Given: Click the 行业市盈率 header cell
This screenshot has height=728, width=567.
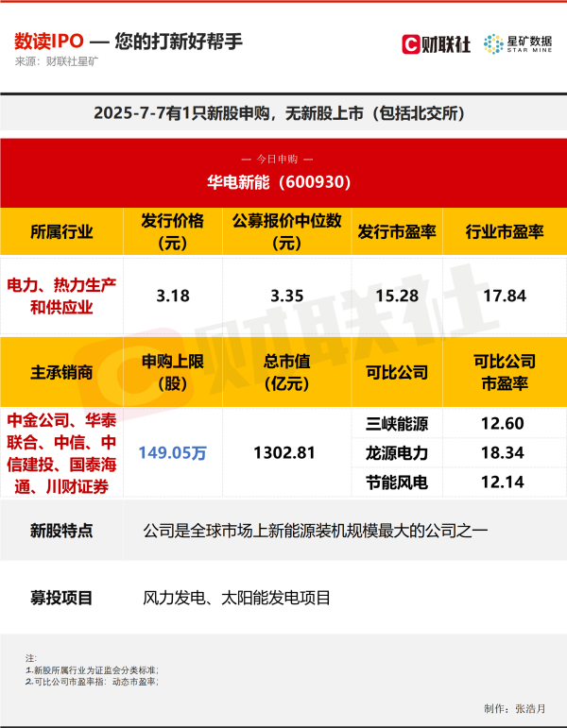Looking at the screenshot, I should point(505,231).
